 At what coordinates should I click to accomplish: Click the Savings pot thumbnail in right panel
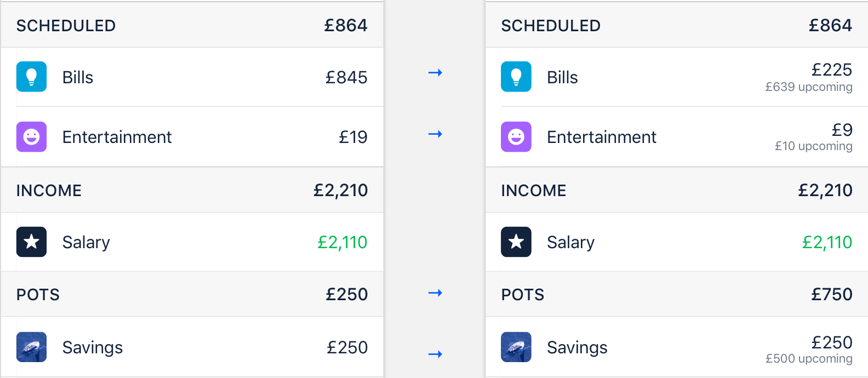[516, 347]
